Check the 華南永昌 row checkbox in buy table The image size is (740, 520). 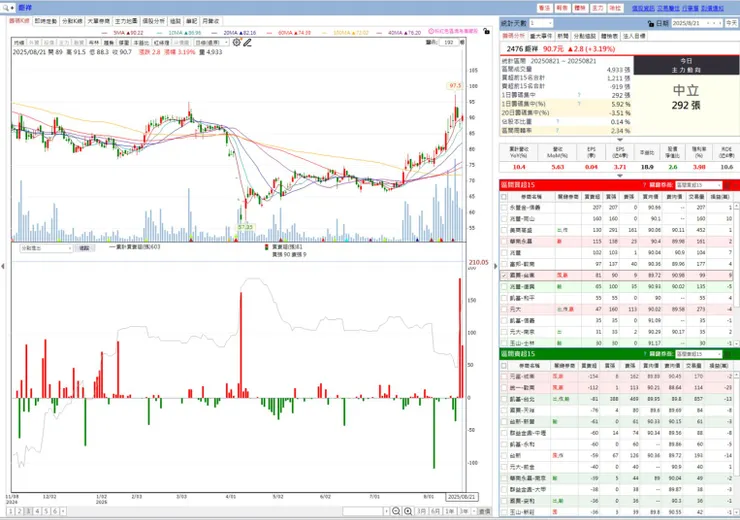pyautogui.click(x=504, y=242)
